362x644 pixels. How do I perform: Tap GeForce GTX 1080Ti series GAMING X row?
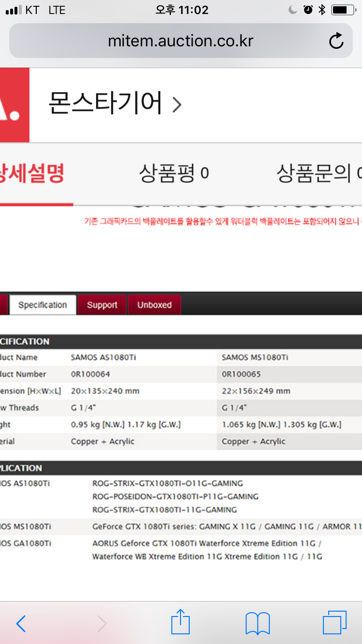pyautogui.click(x=227, y=527)
